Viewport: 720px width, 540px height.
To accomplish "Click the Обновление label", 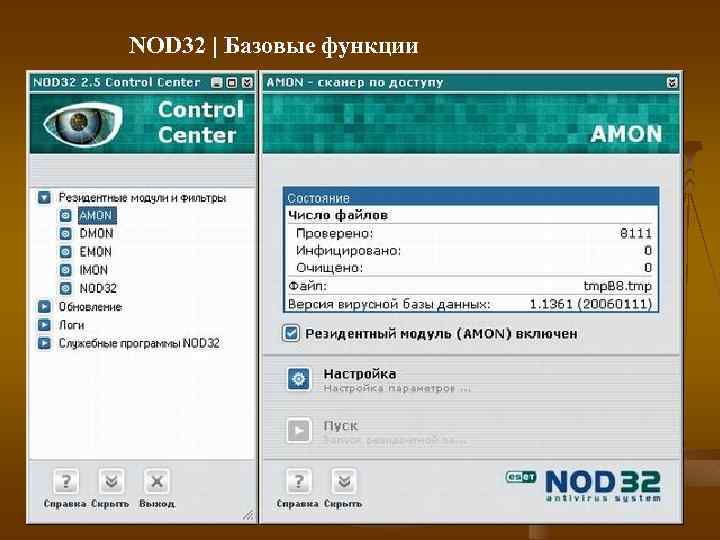I will (x=90, y=307).
